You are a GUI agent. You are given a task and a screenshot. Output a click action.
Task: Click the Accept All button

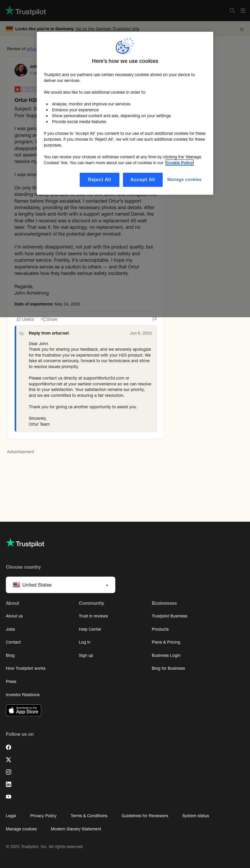(x=143, y=179)
